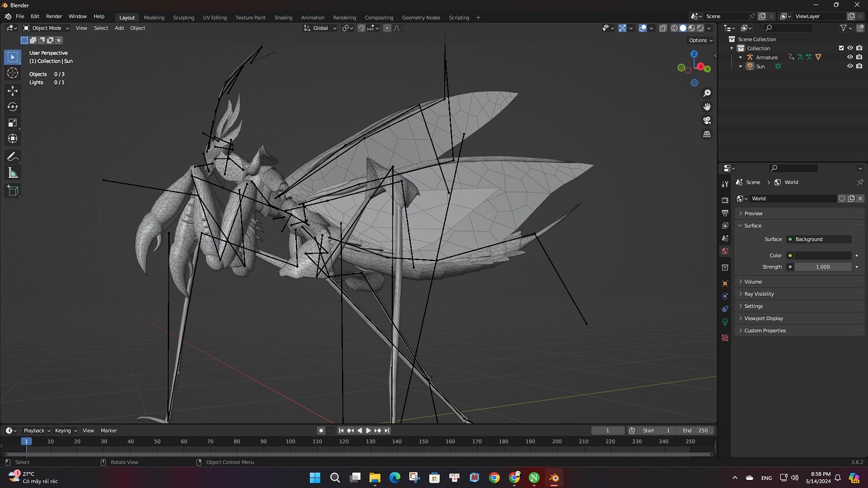Open the Tool properties tab
The height and width of the screenshot is (488, 868).
pos(725,184)
